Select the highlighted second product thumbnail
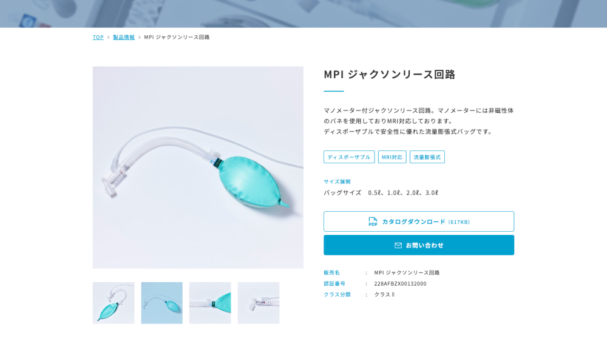 coord(162,303)
